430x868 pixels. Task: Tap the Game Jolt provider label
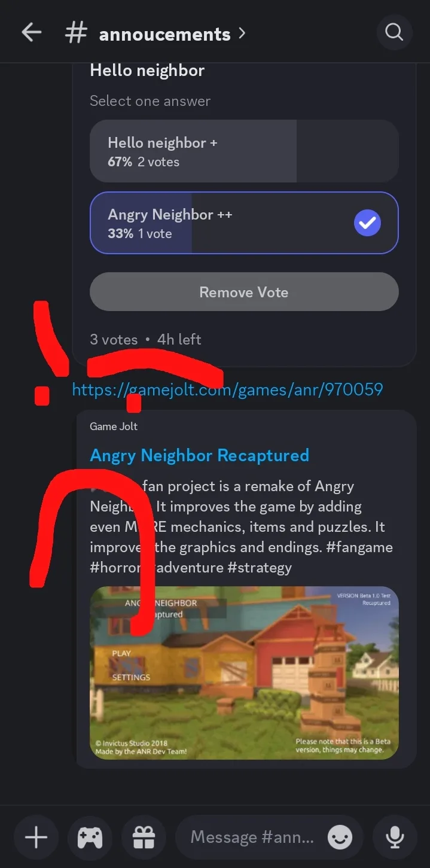click(114, 427)
